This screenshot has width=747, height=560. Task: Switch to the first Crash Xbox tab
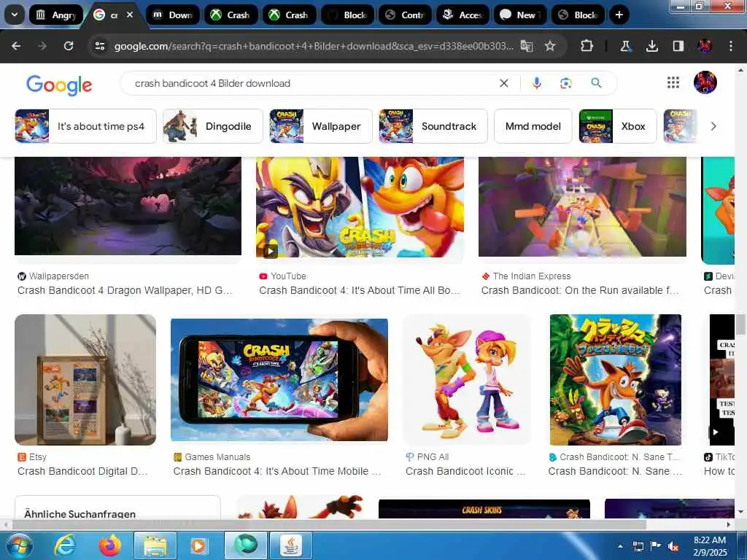tap(231, 15)
